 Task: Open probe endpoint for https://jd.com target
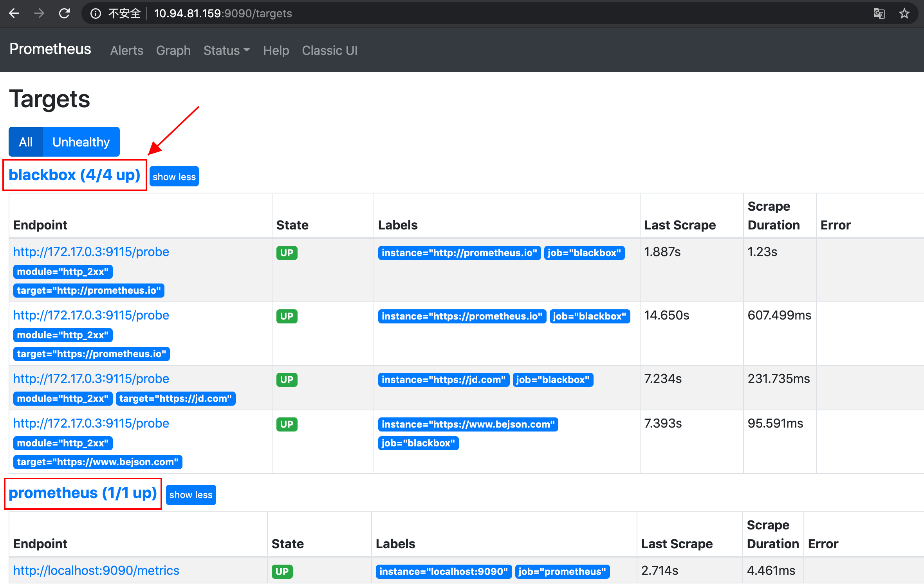[x=91, y=378]
